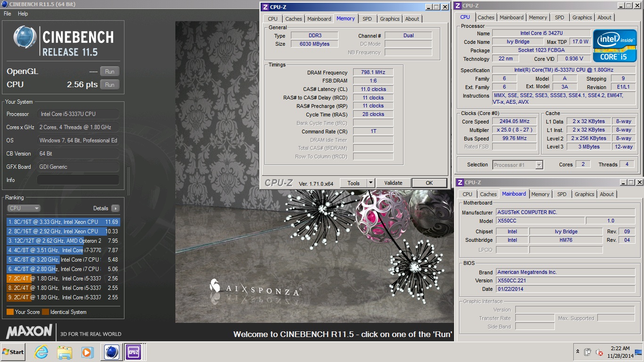Open SPD tab in Memory CPU-Z window
Viewport: 644px width, 362px height.
click(367, 19)
